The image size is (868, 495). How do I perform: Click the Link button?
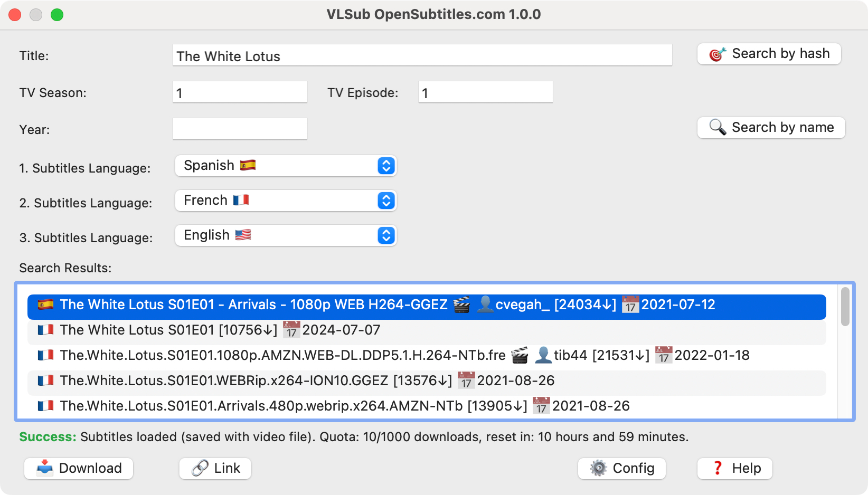[x=215, y=468]
